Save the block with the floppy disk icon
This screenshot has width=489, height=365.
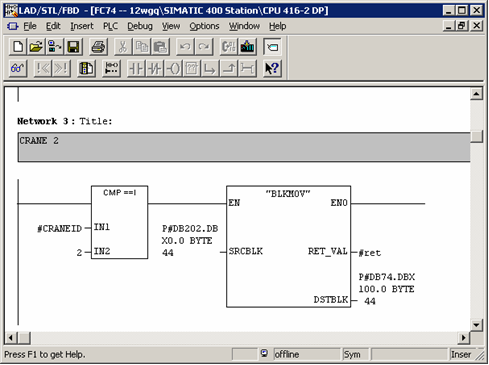click(73, 47)
